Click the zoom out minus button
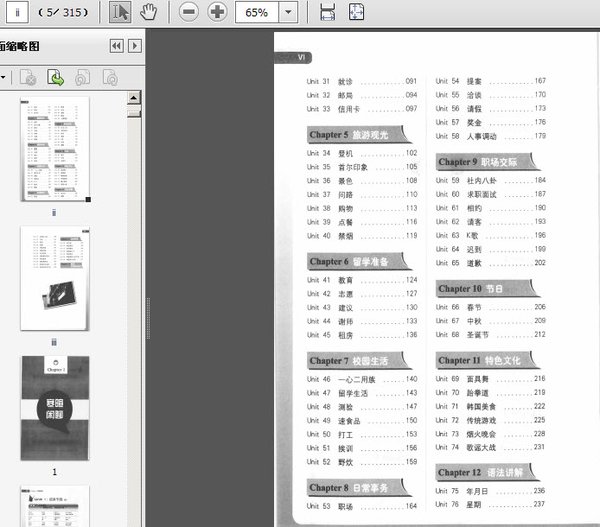 click(x=189, y=12)
